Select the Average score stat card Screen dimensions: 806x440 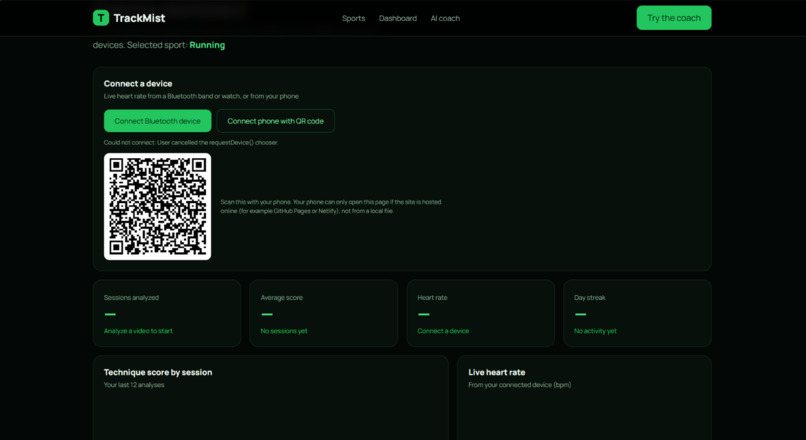coord(323,313)
